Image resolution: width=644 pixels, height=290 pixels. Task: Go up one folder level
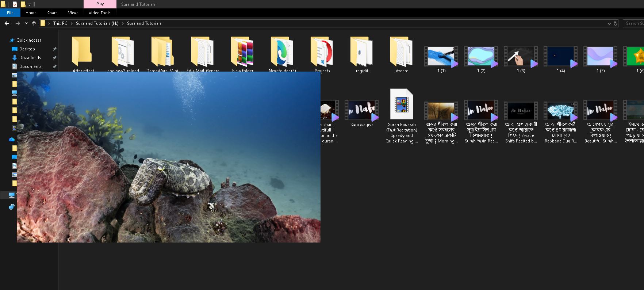point(34,23)
